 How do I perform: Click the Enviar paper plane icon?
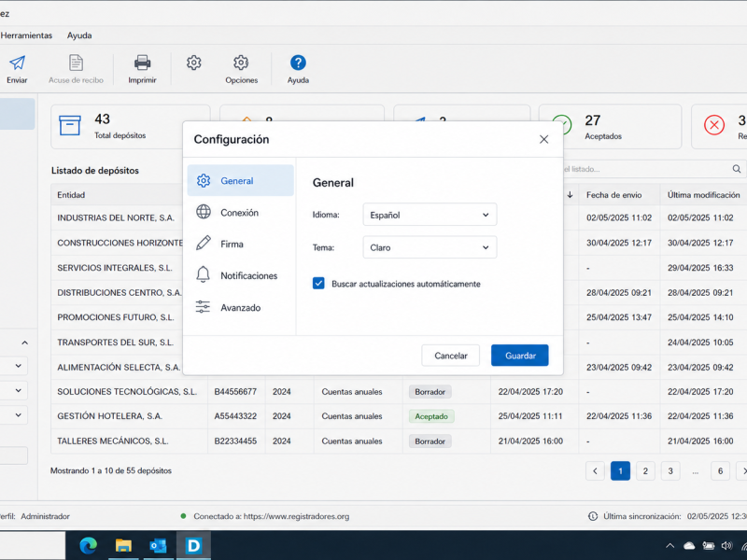[x=17, y=63]
